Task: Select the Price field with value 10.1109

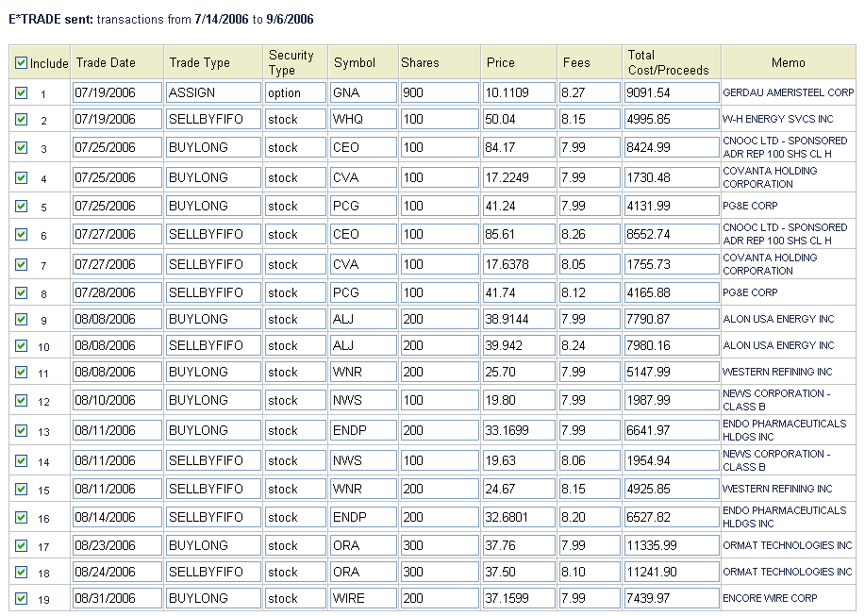Action: click(x=517, y=92)
